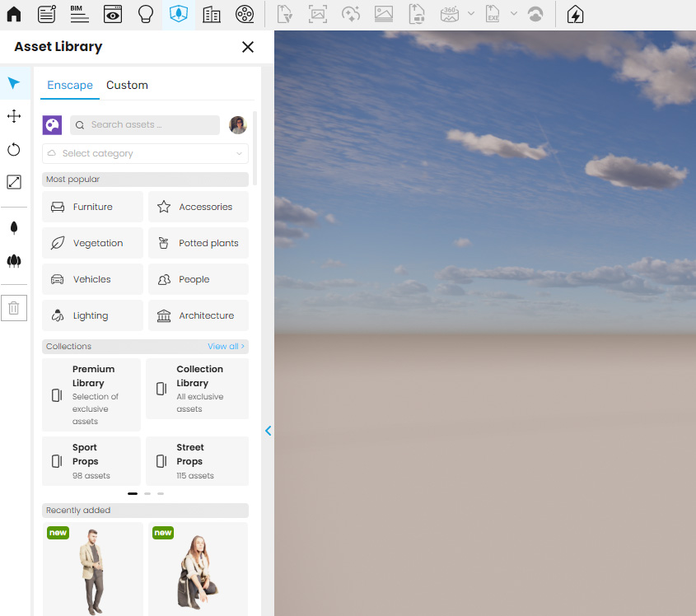
Task: Close the Asset Library panel
Action: [x=248, y=47]
